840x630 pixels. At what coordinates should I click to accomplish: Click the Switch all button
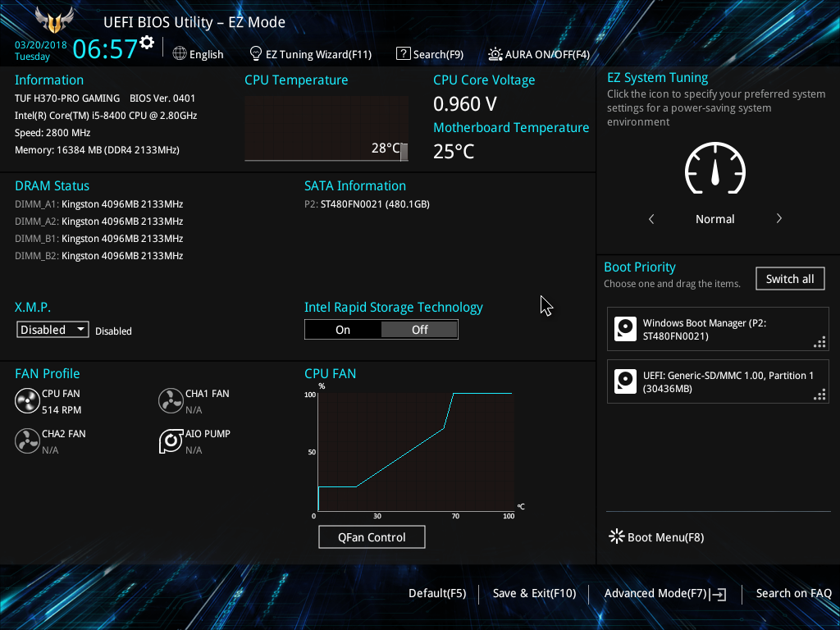[x=790, y=279]
